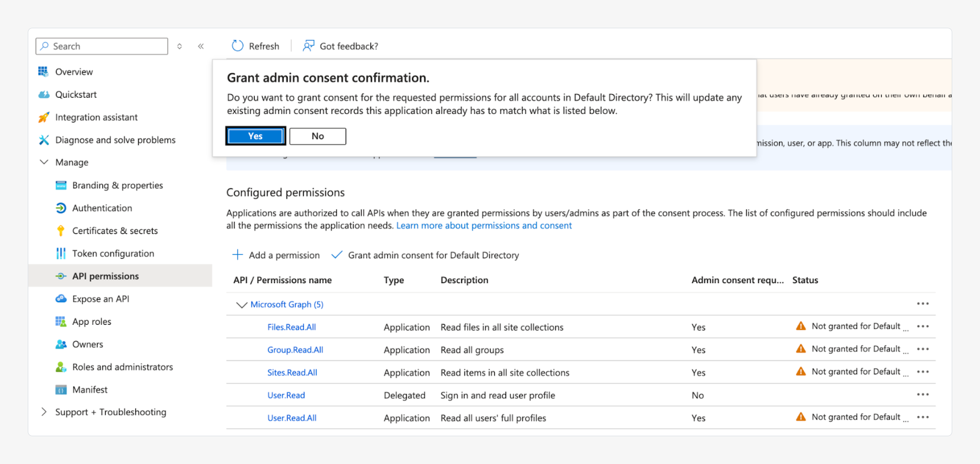Open Certificates & secrets key icon
Viewport: 980px width, 464px height.
[x=60, y=231]
